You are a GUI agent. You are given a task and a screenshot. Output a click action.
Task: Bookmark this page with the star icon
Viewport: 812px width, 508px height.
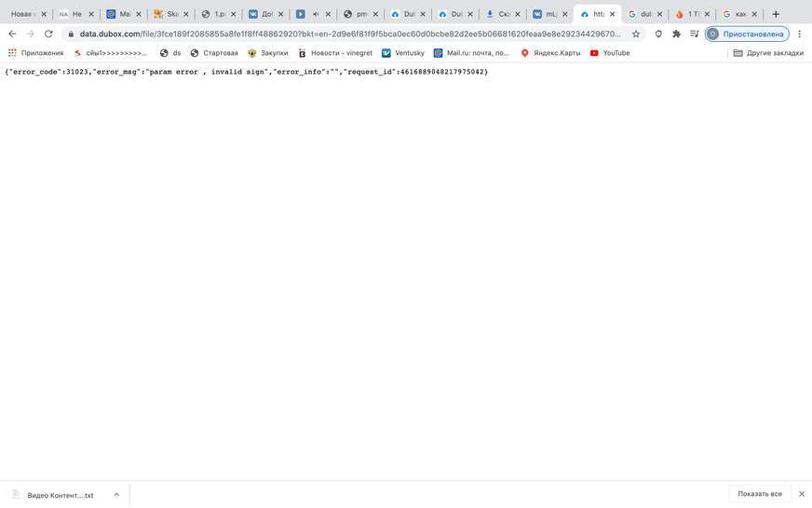636,34
